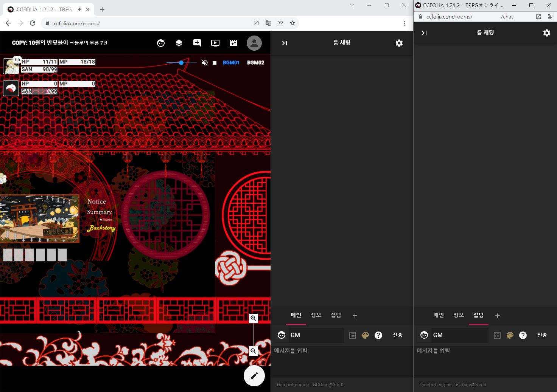Collapse the chat panel in popup chat window
Image resolution: width=557 pixels, height=392 pixels.
click(424, 33)
